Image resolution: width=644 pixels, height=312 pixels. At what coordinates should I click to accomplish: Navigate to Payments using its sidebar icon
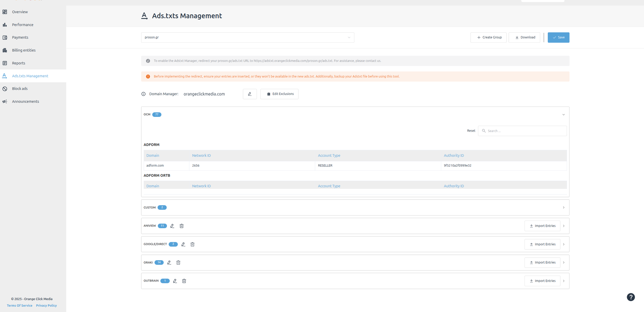[x=5, y=37]
